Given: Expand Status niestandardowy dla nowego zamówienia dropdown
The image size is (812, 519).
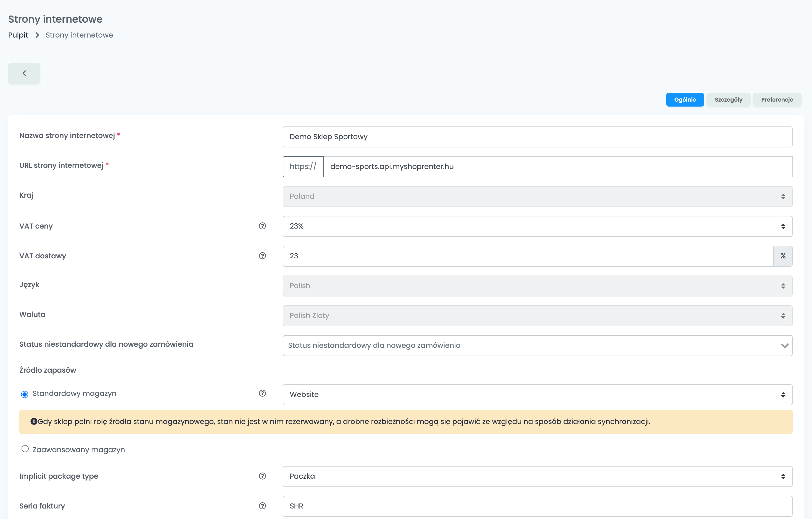Looking at the screenshot, I should coord(537,345).
